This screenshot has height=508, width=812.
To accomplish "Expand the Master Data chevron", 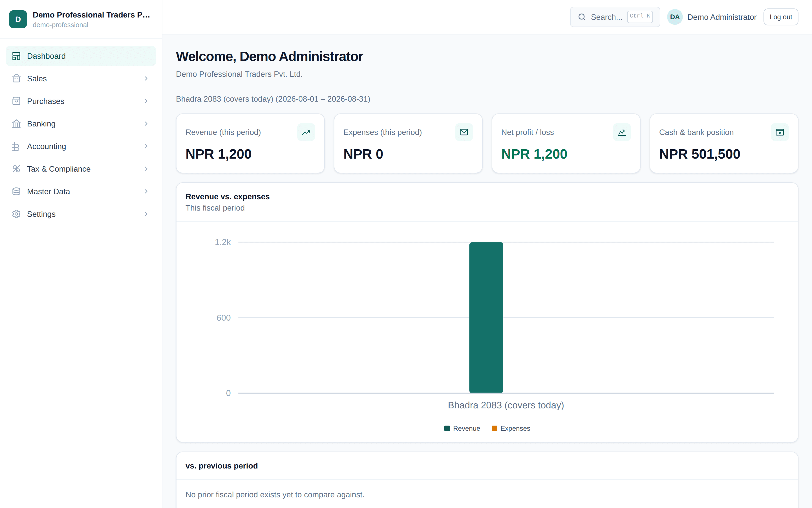I will point(146,192).
